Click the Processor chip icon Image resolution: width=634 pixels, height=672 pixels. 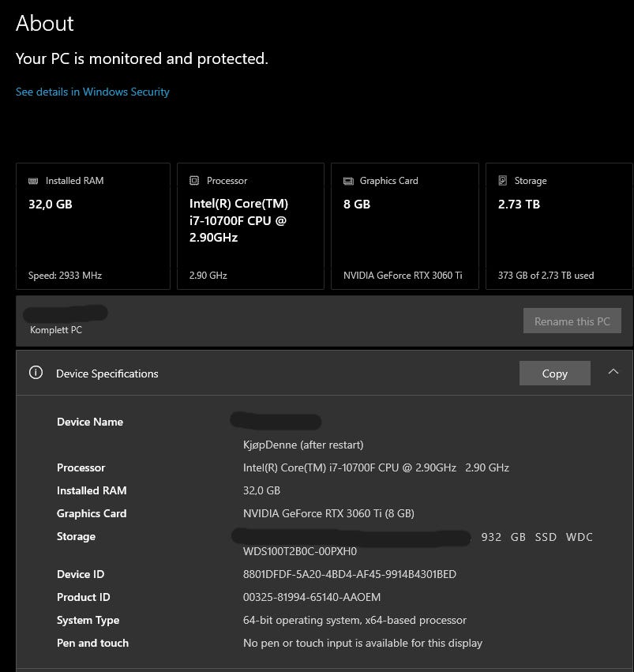(194, 181)
